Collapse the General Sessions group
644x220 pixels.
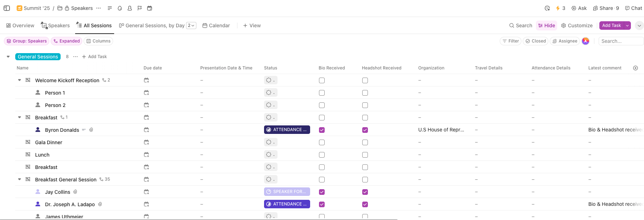click(8, 57)
